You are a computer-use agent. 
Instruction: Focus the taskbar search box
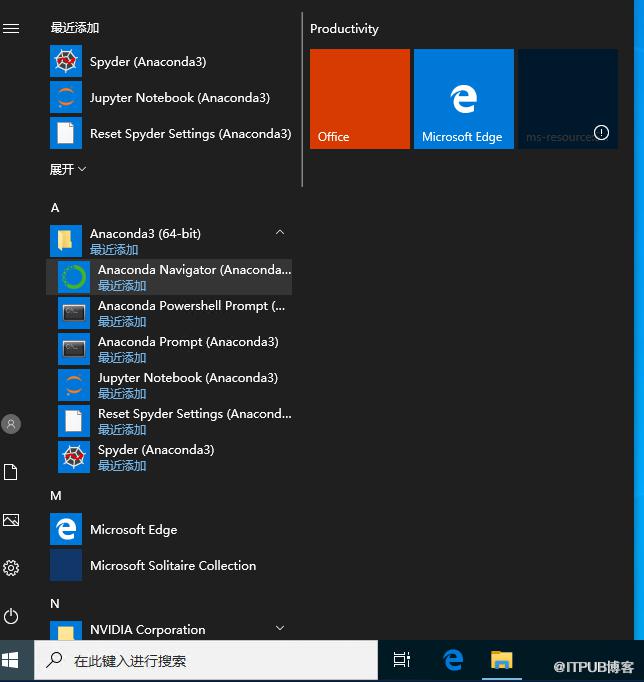point(206,660)
